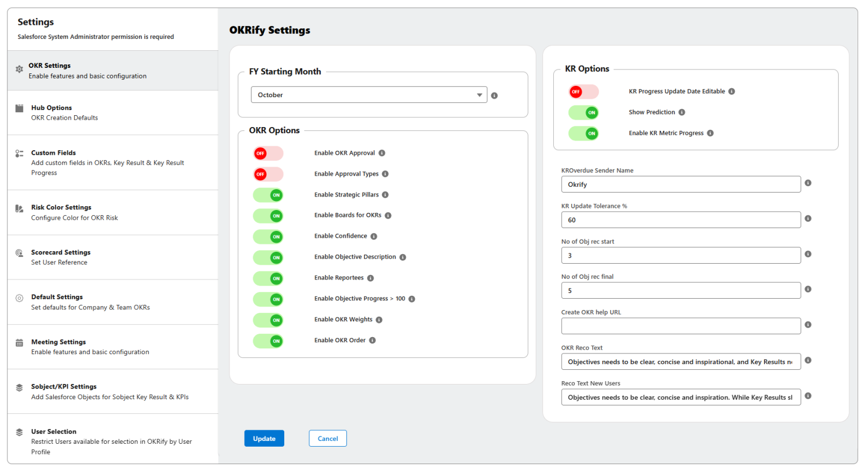Click the Custom Fields sidebar icon
The height and width of the screenshot is (476, 868).
(x=19, y=154)
